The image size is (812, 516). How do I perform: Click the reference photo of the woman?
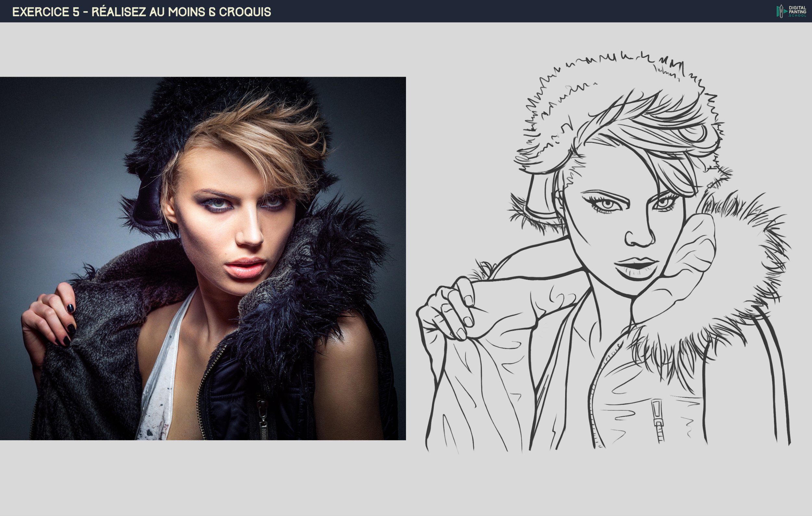[x=203, y=258]
